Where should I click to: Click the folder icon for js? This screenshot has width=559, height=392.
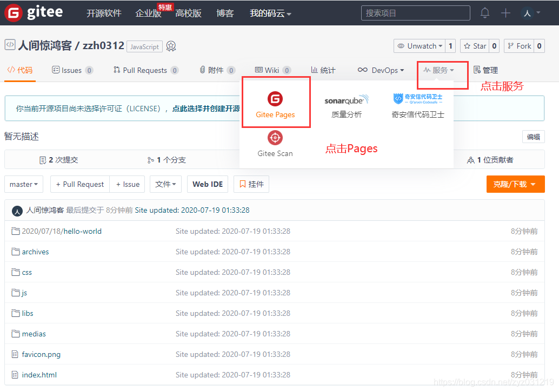15,293
